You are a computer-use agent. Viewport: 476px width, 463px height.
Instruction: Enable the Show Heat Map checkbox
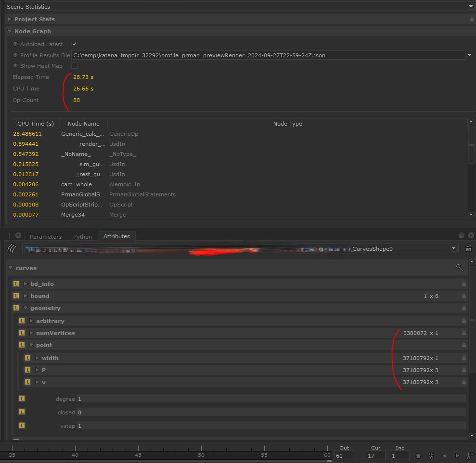[x=74, y=66]
